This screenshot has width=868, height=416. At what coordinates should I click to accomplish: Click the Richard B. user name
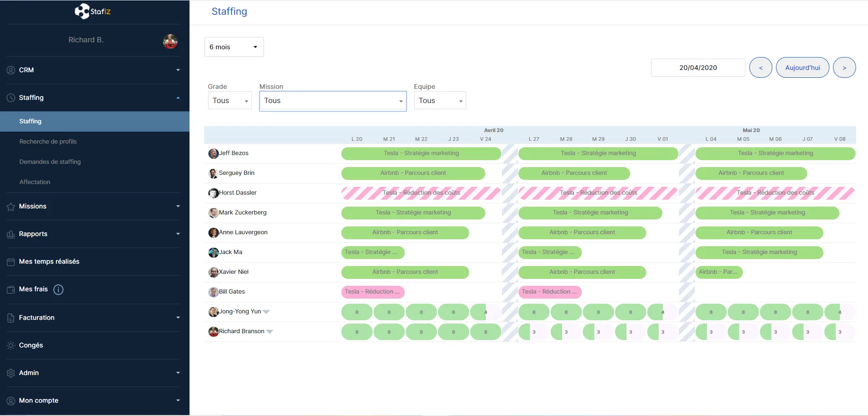[x=86, y=40]
